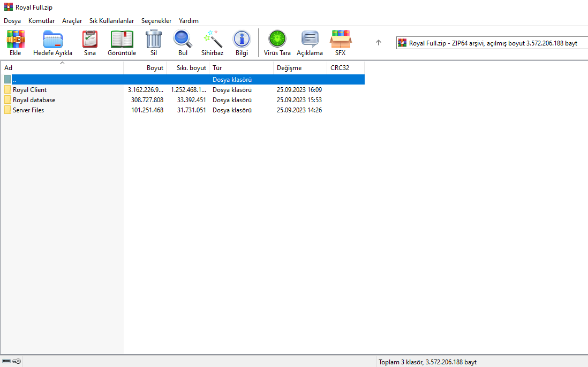
Task: Click Royal Client size 3.162.226.9...
Action: tap(146, 89)
